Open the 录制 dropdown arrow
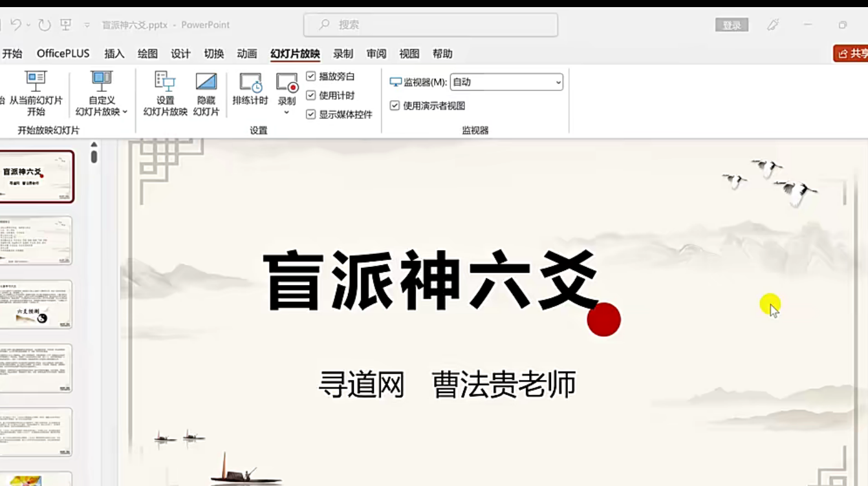 coord(286,111)
